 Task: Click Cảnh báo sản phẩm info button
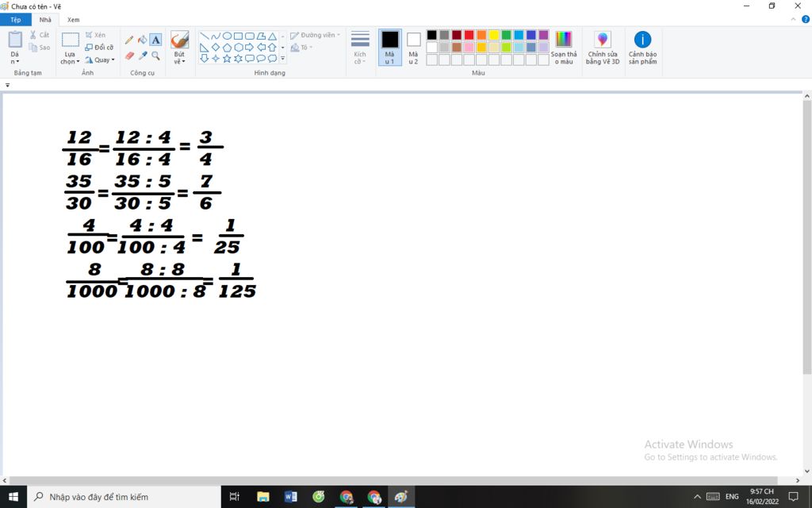[642, 47]
